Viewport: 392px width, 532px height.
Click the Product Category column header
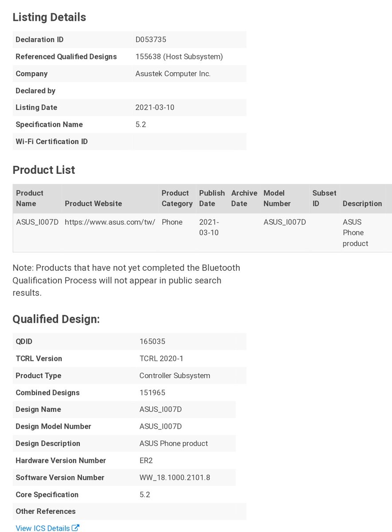coord(177,198)
